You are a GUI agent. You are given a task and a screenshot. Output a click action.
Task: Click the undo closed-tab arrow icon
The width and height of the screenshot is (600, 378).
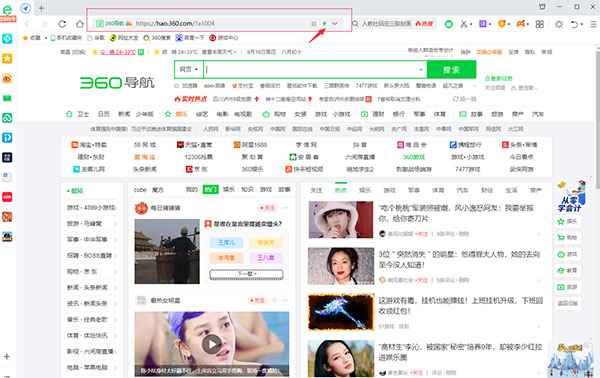pyautogui.click(x=575, y=24)
